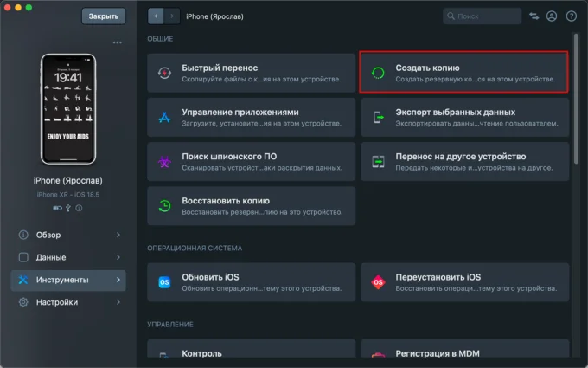The height and width of the screenshot is (368, 588).
Task: Click the search magnifier icon
Action: [451, 16]
